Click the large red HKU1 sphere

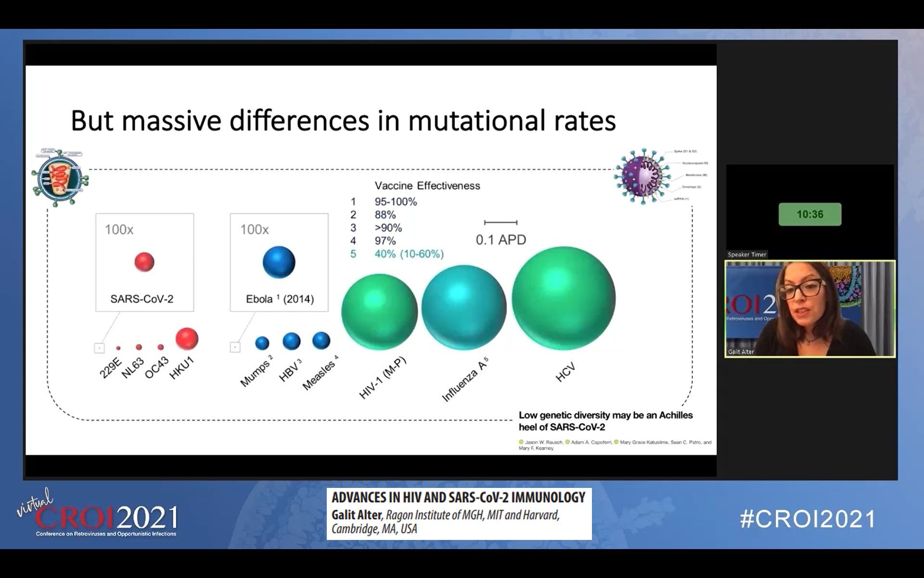[x=187, y=339]
